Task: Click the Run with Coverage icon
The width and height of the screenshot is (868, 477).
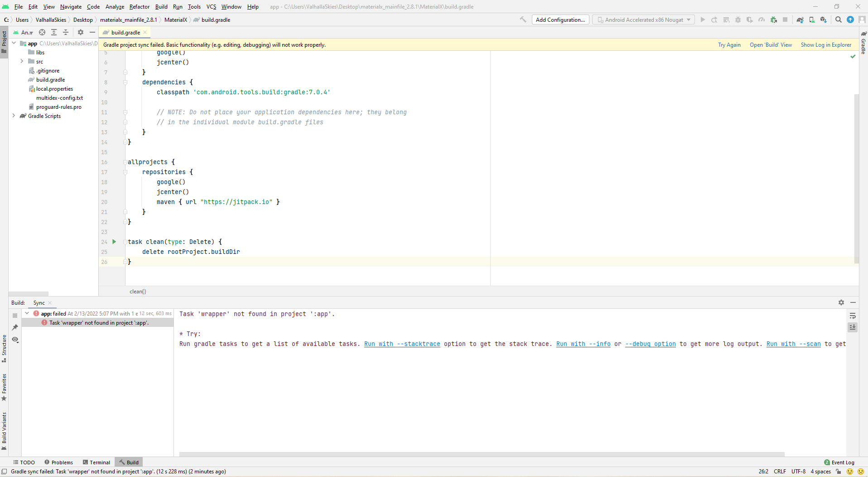Action: (750, 19)
